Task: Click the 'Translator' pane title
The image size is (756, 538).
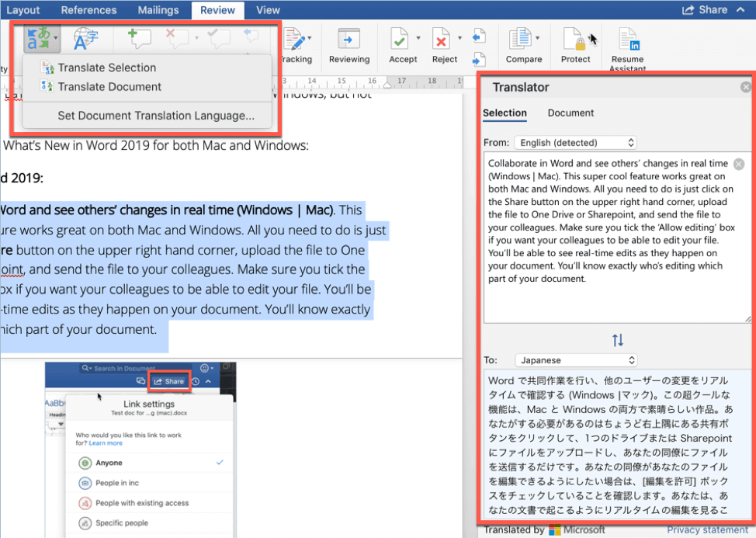Action: 521,87
